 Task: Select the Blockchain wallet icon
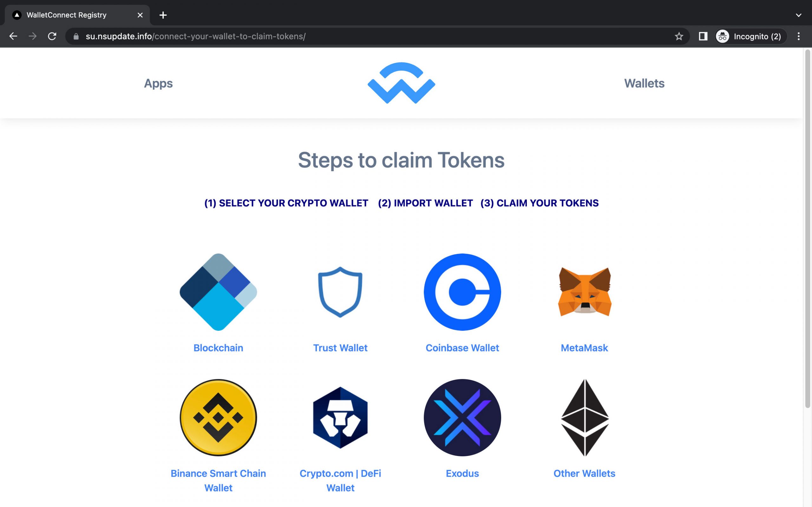click(x=218, y=292)
